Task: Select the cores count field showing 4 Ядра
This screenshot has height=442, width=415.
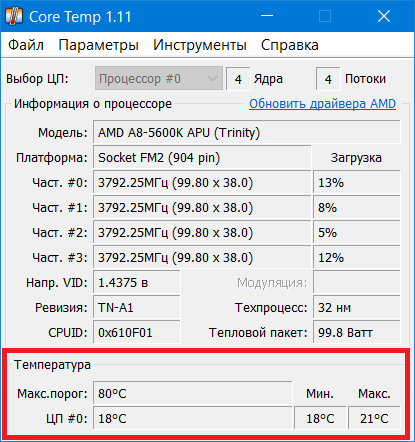Action: (238, 79)
